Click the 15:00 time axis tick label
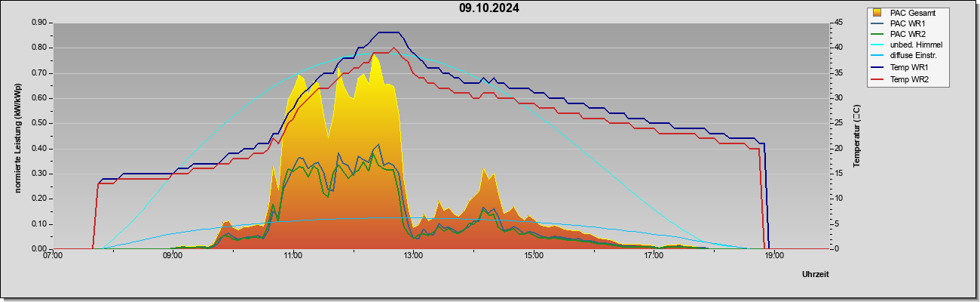 tap(534, 256)
